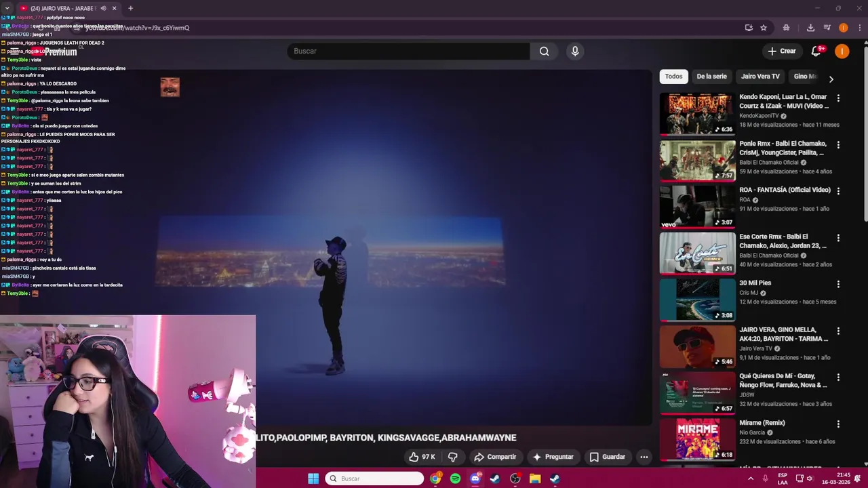Open the network icon in system tray
This screenshot has width=868, height=488.
800,479
